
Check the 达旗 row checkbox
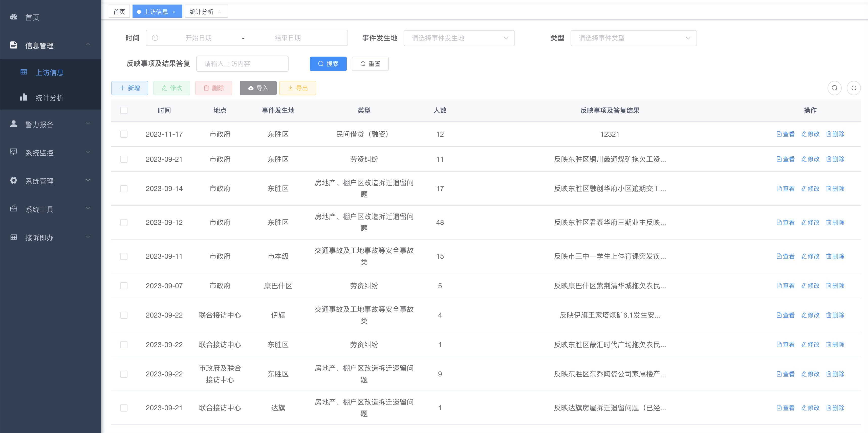click(124, 408)
